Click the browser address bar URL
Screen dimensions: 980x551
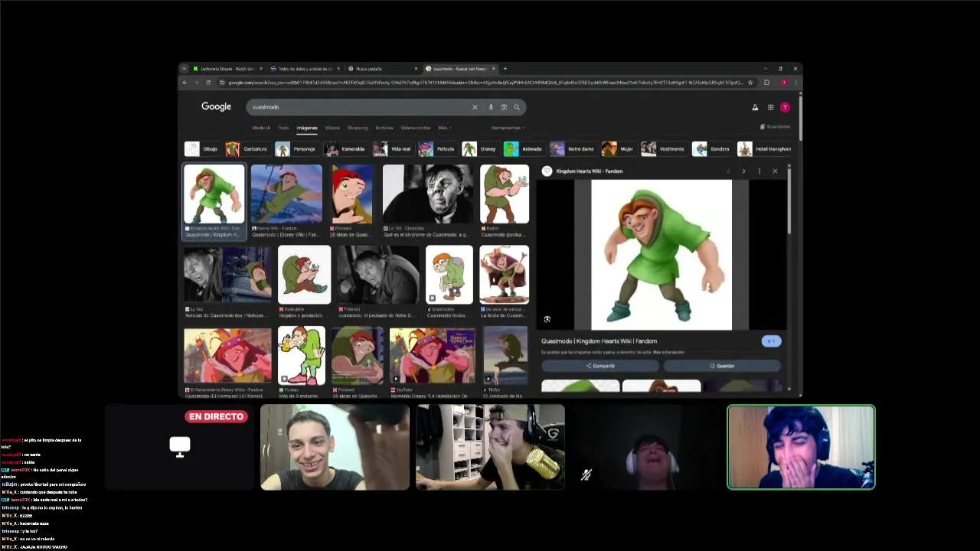485,83
